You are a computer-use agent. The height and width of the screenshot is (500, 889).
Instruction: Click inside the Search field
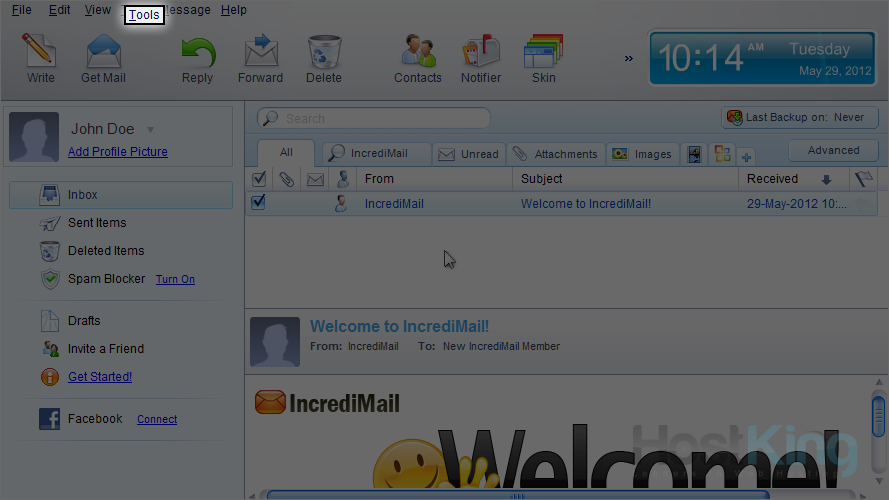click(x=380, y=118)
